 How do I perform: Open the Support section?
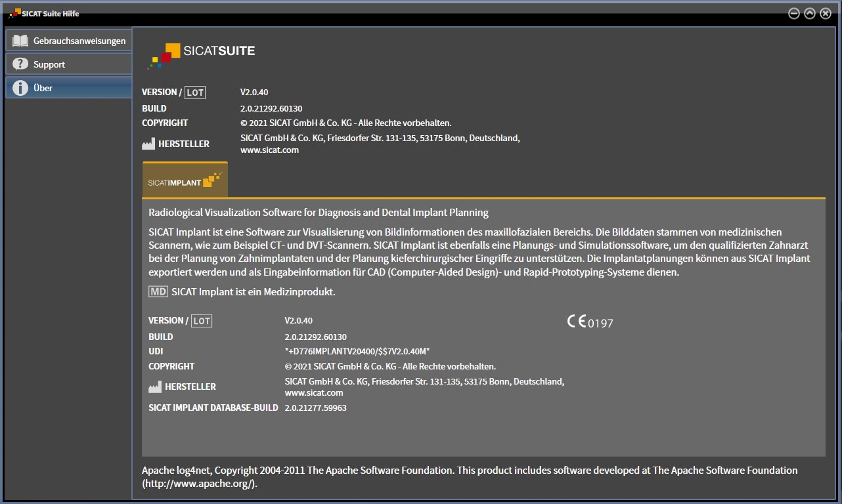coord(69,64)
